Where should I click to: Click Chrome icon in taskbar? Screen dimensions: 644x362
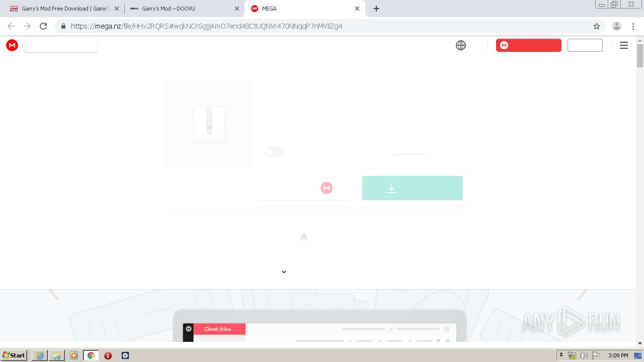91,355
